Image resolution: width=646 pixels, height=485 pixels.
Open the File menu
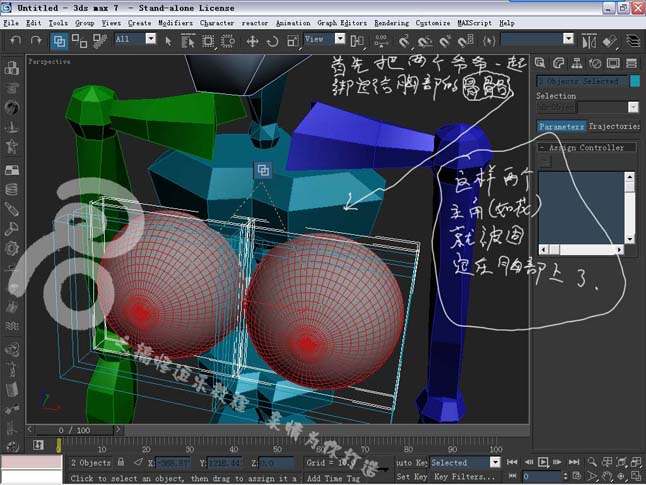(11, 23)
